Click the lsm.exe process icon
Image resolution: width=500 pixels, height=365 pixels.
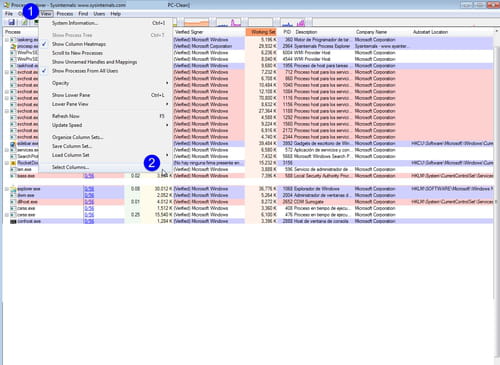click(x=13, y=170)
